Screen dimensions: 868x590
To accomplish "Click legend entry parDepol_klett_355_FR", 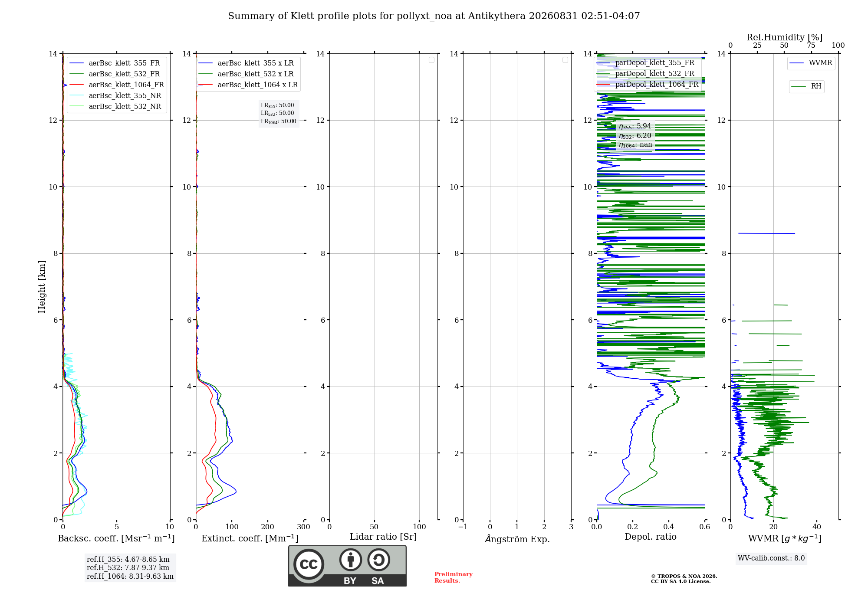I will pyautogui.click(x=645, y=63).
